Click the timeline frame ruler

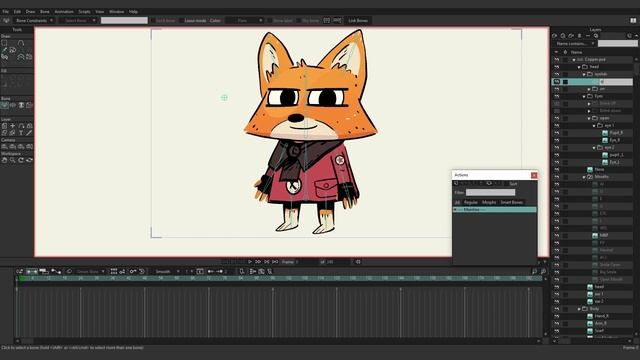click(x=279, y=278)
